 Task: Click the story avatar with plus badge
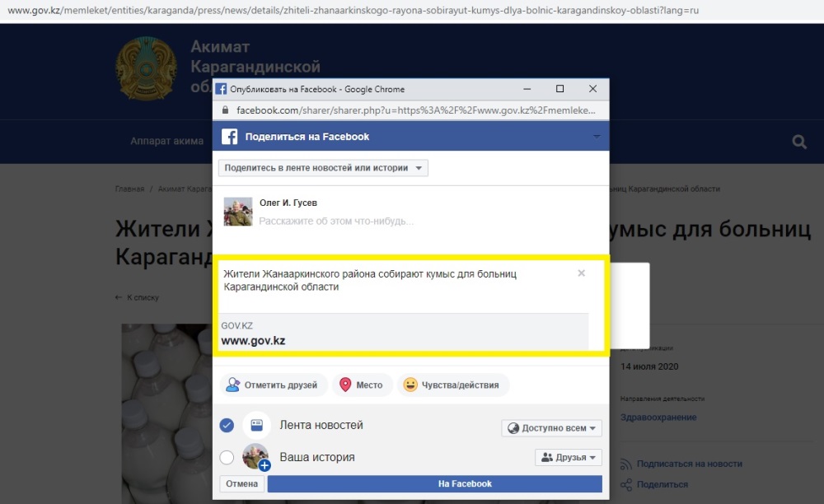(x=256, y=457)
